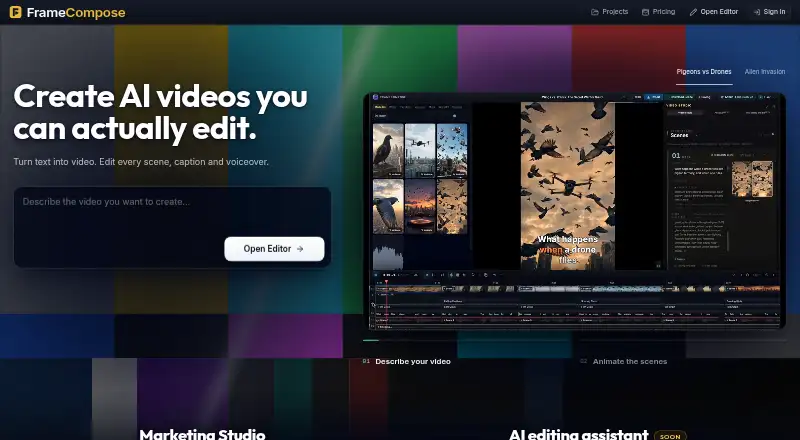800x440 pixels.
Task: Open the Projects page from navbar
Action: tap(609, 12)
